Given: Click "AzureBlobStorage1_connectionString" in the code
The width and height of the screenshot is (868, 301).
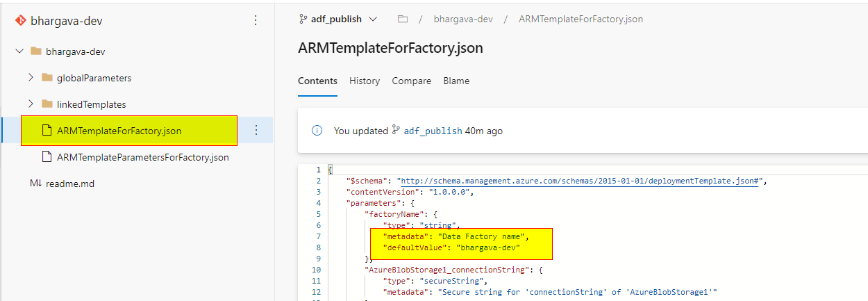Looking at the screenshot, I should point(447,270).
